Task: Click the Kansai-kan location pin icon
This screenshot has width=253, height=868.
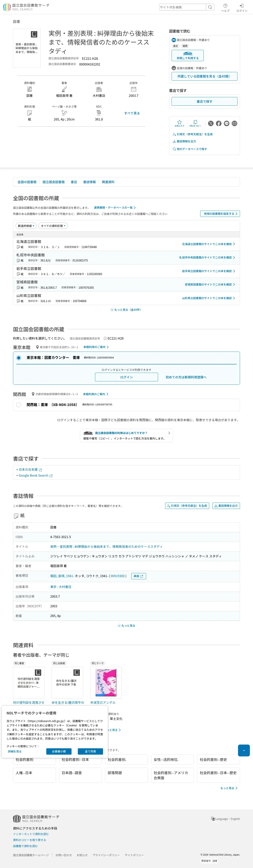Action: pyautogui.click(x=33, y=394)
